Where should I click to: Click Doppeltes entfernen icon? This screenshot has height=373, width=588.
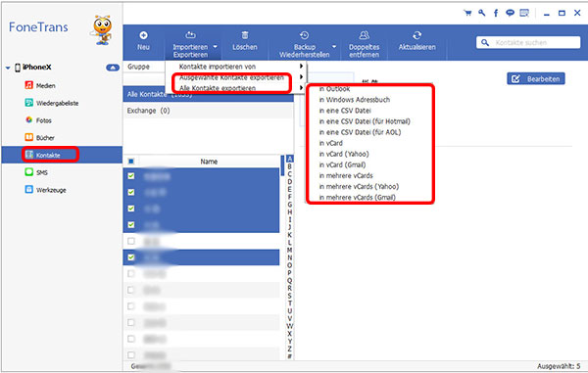pyautogui.click(x=365, y=35)
